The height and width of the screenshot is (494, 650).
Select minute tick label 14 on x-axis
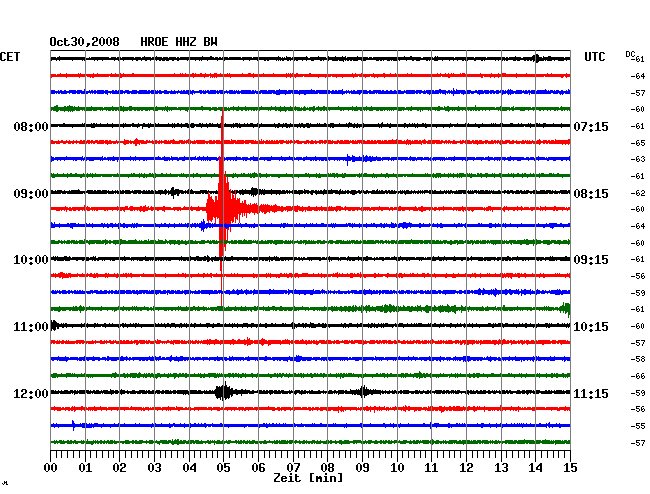[535, 467]
